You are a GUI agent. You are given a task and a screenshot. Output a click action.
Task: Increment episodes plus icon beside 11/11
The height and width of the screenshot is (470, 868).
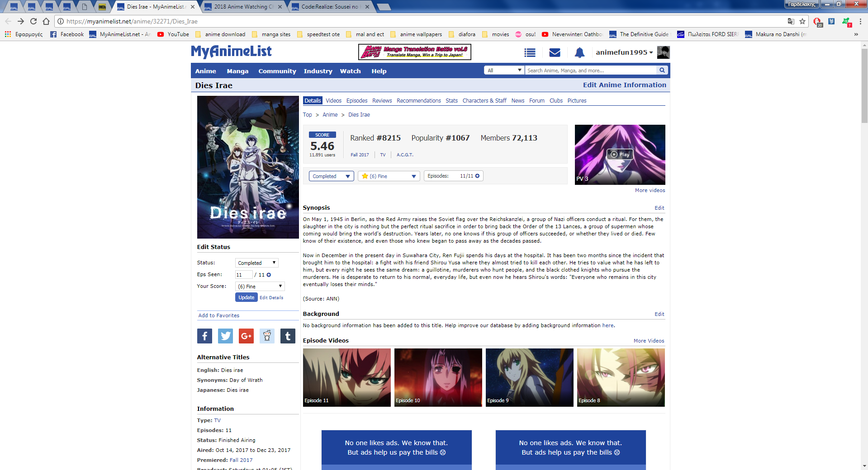coord(477,176)
